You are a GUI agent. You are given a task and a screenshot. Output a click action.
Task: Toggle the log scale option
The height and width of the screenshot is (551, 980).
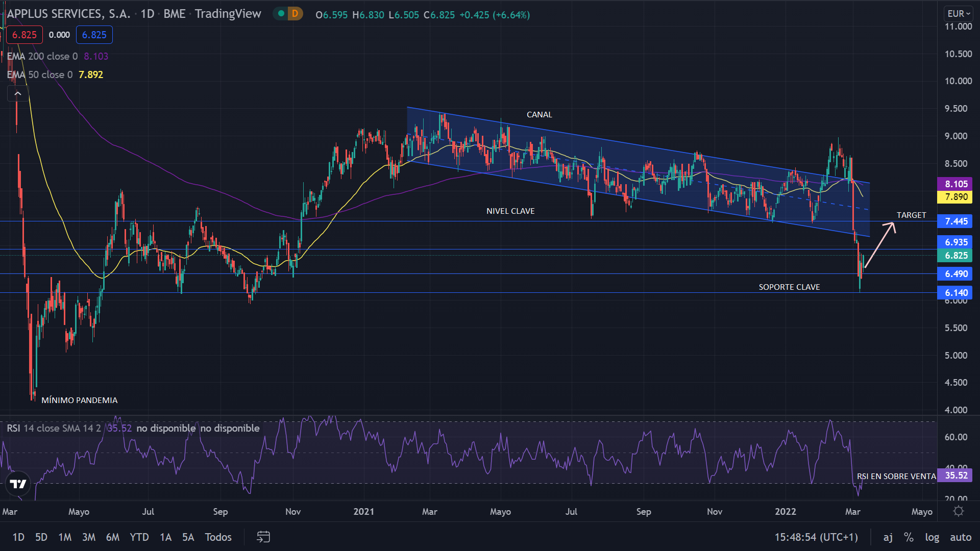(x=932, y=537)
